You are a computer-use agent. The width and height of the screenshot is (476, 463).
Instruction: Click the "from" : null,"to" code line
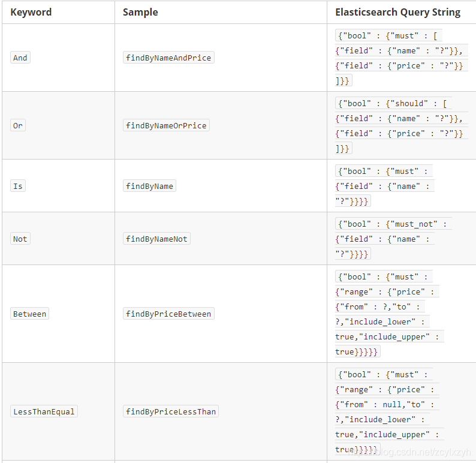coord(387,404)
